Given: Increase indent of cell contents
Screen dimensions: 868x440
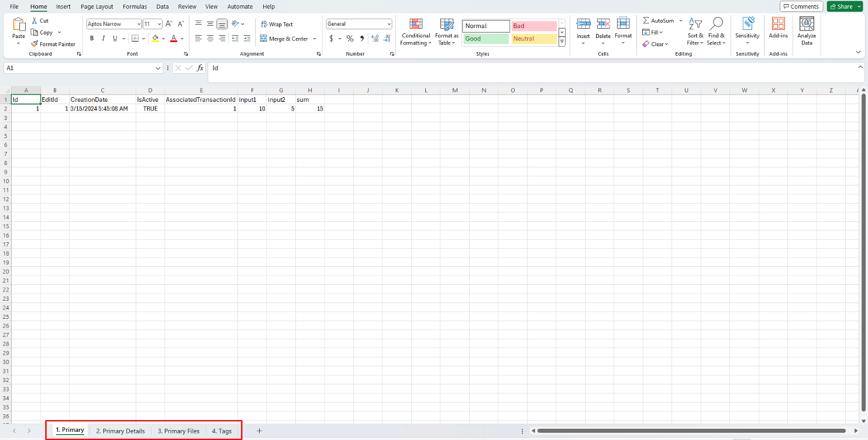Looking at the screenshot, I should [247, 38].
